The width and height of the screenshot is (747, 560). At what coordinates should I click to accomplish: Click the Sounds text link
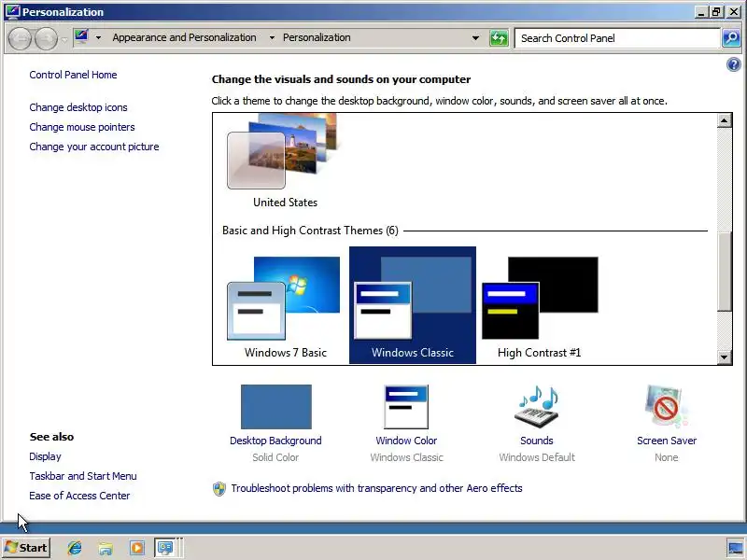click(537, 441)
